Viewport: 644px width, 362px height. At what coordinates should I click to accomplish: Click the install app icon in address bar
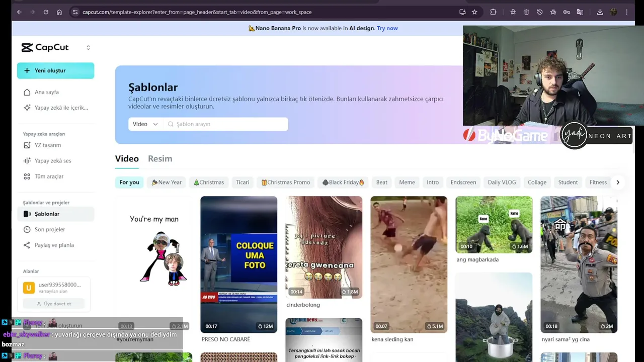[462, 12]
